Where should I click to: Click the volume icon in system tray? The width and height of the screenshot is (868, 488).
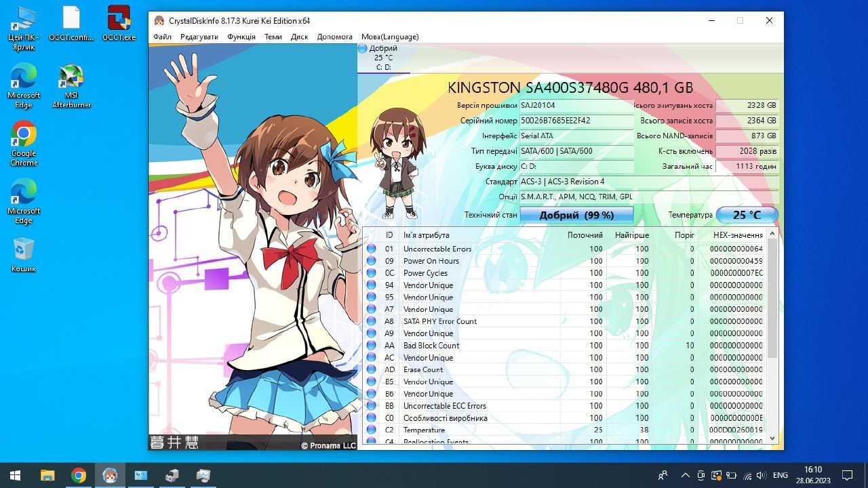click(x=761, y=475)
